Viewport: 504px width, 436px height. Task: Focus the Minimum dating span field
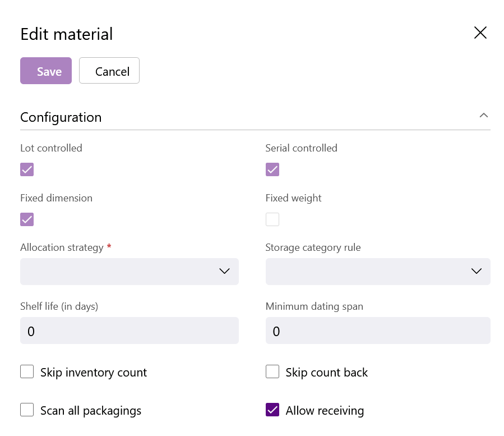point(378,331)
